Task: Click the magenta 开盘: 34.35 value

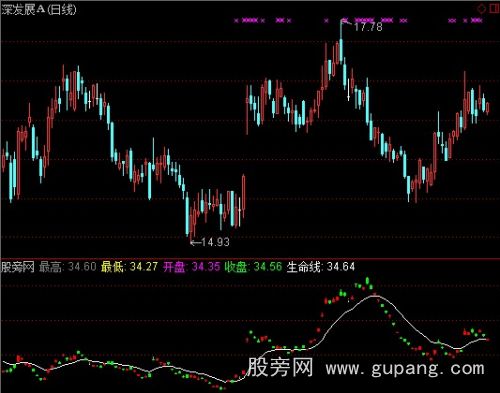Action: click(x=192, y=267)
